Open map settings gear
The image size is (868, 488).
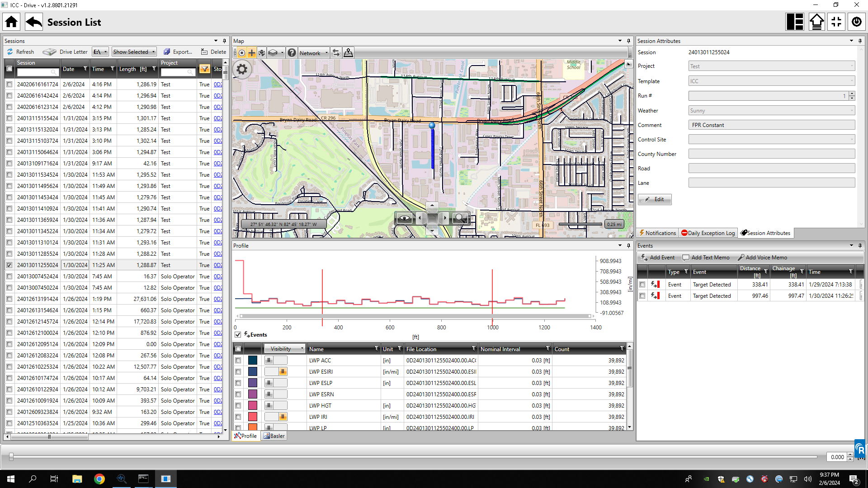point(242,69)
